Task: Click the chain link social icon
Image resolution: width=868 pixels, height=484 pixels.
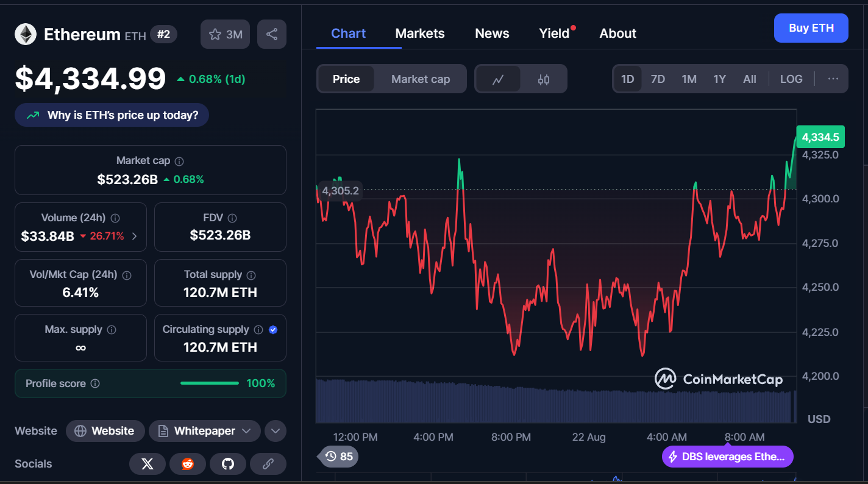Action: pos(268,464)
